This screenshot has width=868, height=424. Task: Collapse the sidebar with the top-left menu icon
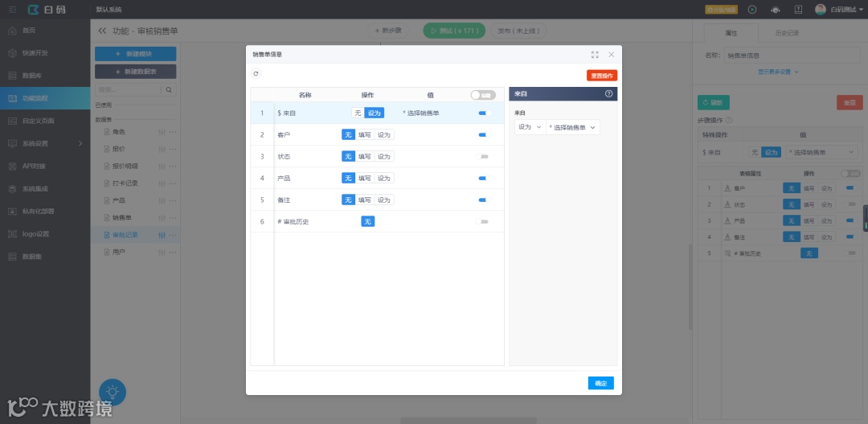13,10
